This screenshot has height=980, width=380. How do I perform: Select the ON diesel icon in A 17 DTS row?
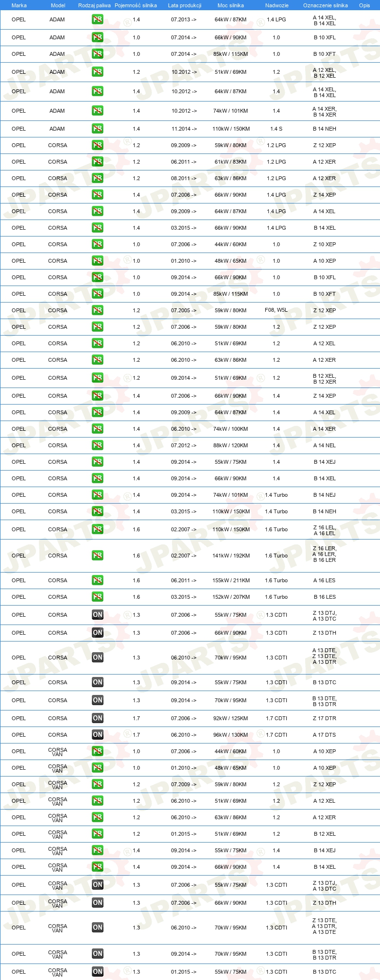(98, 735)
